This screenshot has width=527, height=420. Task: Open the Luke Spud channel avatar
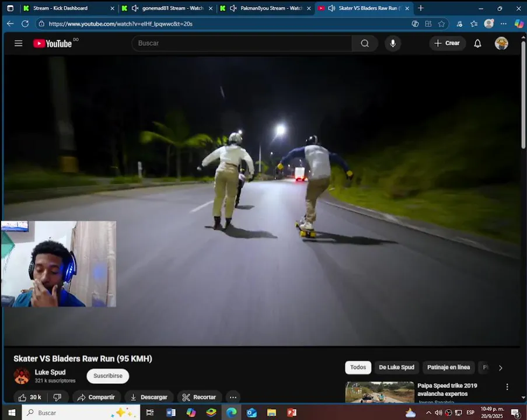point(22,376)
